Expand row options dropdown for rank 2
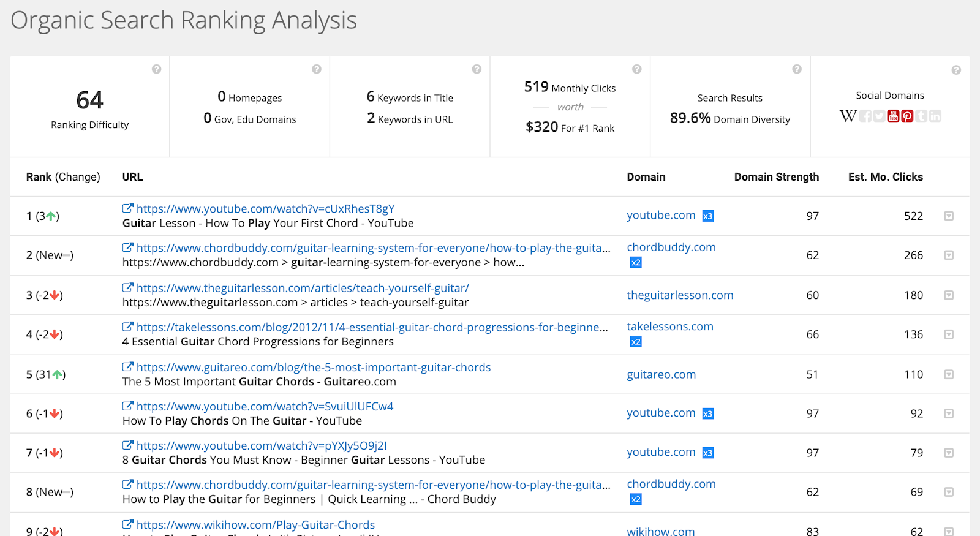The image size is (980, 536). 949,255
